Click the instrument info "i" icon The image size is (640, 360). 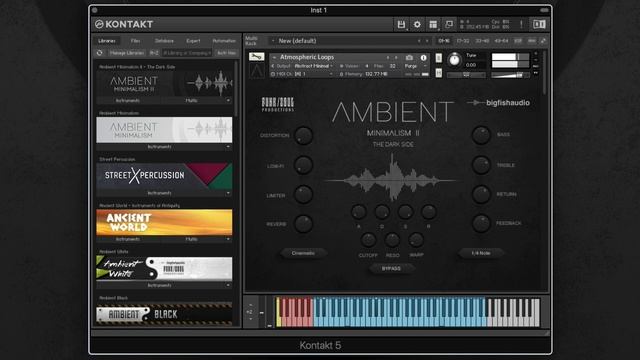pyautogui.click(x=423, y=58)
